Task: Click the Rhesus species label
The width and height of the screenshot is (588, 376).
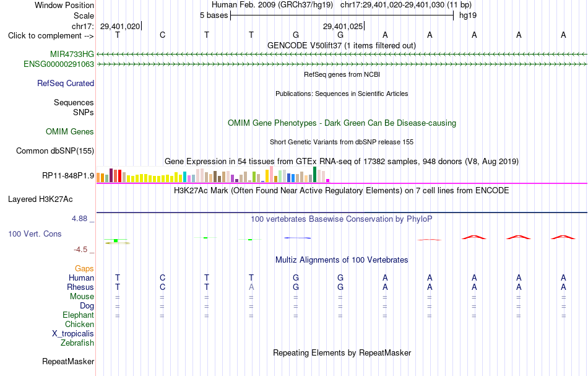Action: [80, 287]
